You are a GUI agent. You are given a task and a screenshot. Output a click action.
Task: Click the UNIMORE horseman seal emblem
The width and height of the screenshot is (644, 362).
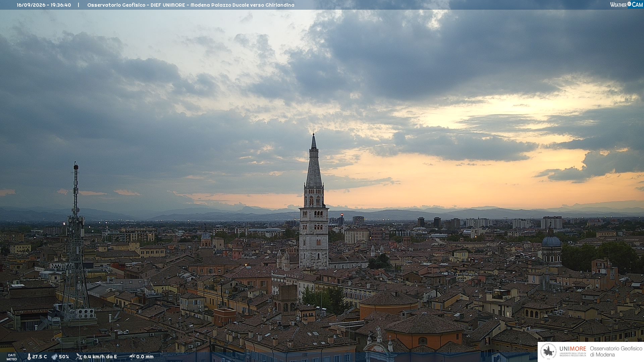(x=548, y=352)
